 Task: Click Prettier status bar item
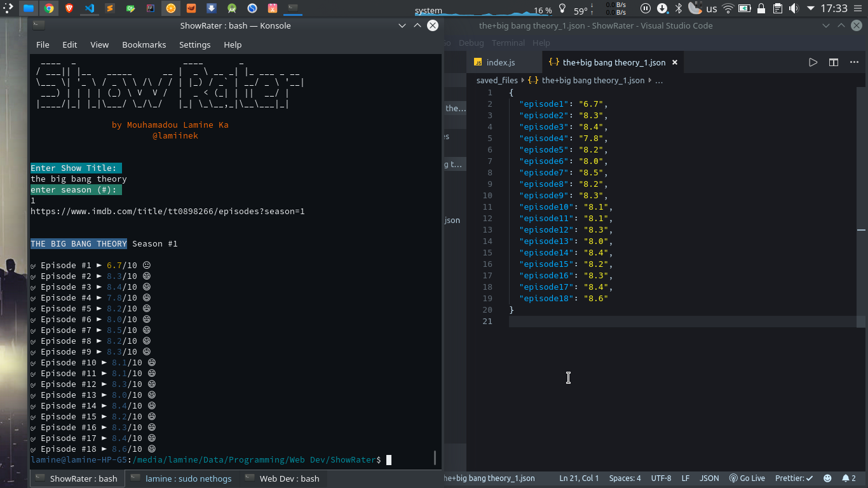pos(794,478)
